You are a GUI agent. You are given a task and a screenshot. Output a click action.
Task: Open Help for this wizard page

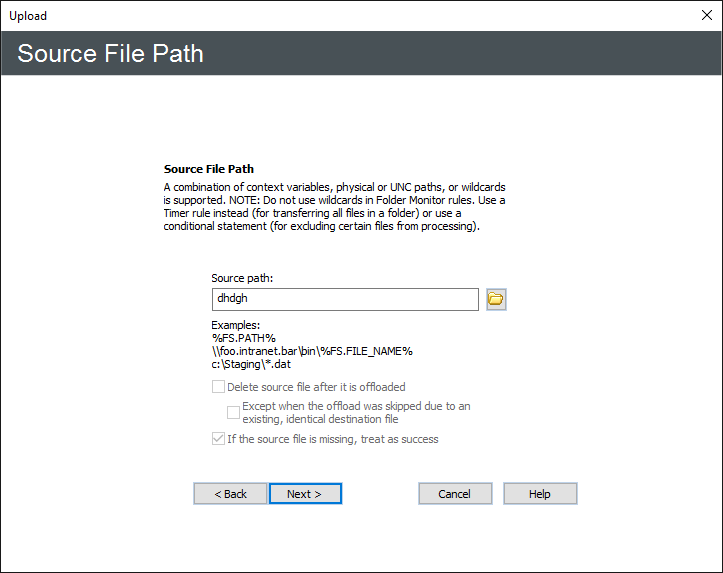click(x=540, y=494)
